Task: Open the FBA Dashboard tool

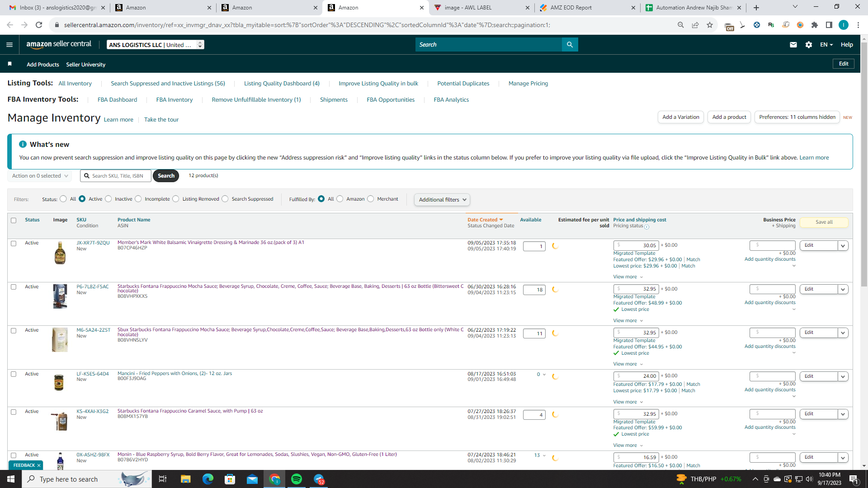Action: (117, 100)
